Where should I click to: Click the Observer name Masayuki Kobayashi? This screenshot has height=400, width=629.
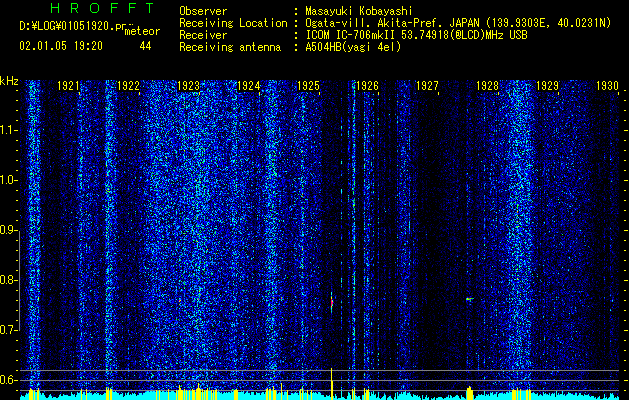pyautogui.click(x=359, y=11)
